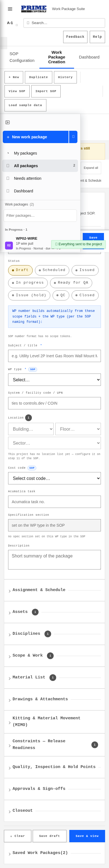Viewport: 109px width, 868px height.
Task: Click the Disciplines info icon
Action: [x=48, y=634]
